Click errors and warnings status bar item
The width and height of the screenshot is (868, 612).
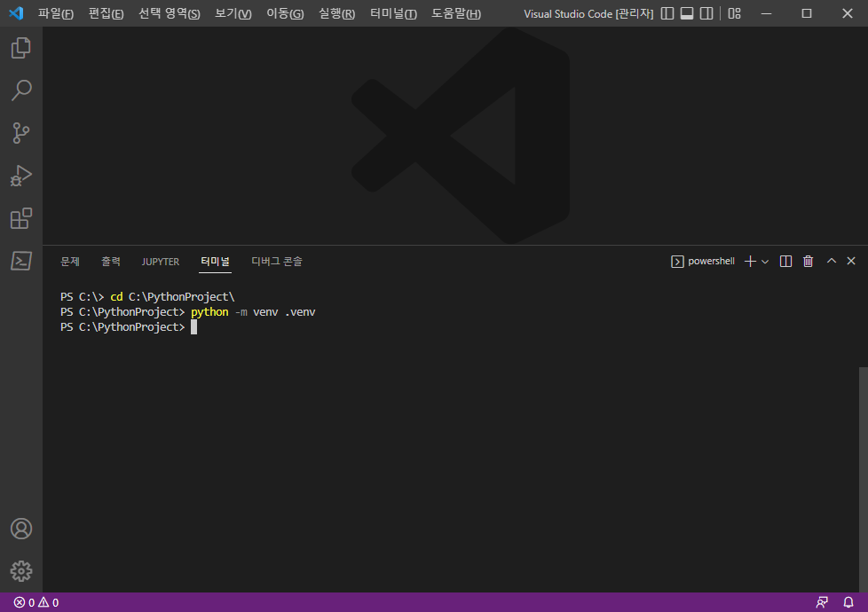coord(36,602)
